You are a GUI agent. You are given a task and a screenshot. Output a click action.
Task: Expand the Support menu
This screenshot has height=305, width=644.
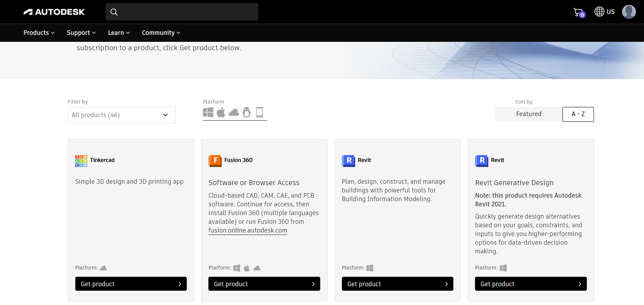(x=81, y=33)
